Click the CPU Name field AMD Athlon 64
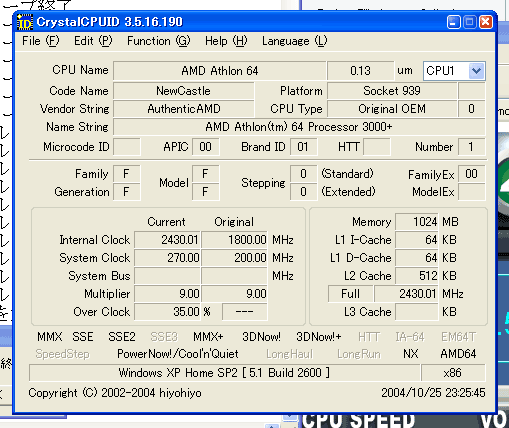Screen dimensions: 509x428 [x=219, y=71]
